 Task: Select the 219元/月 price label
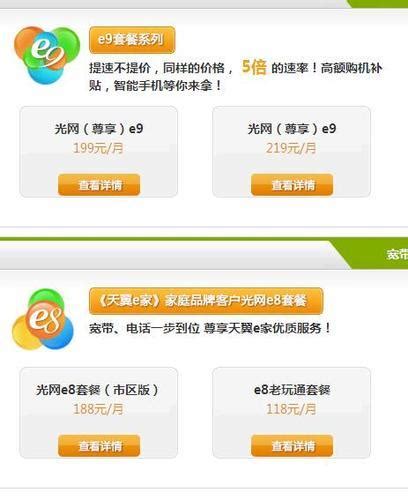click(291, 148)
